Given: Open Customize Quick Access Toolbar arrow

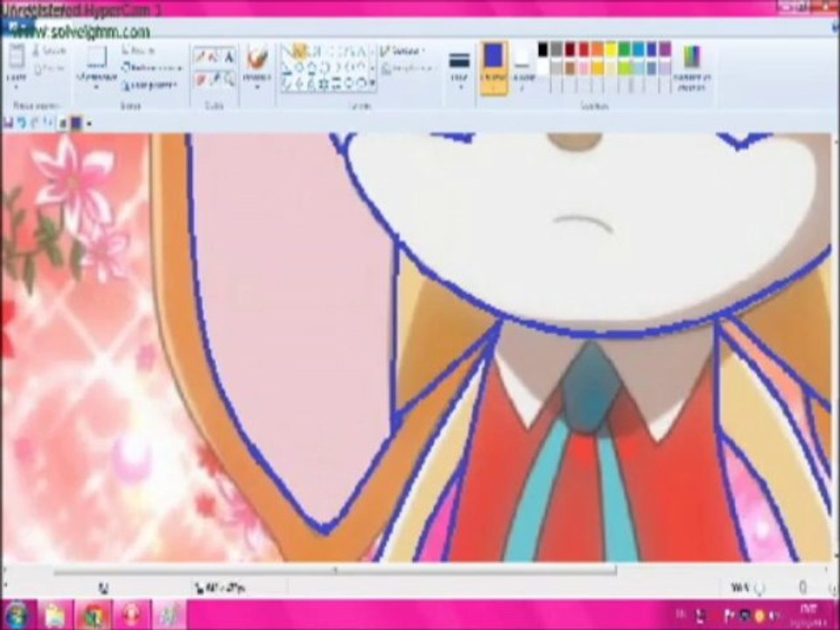Looking at the screenshot, I should 89,123.
